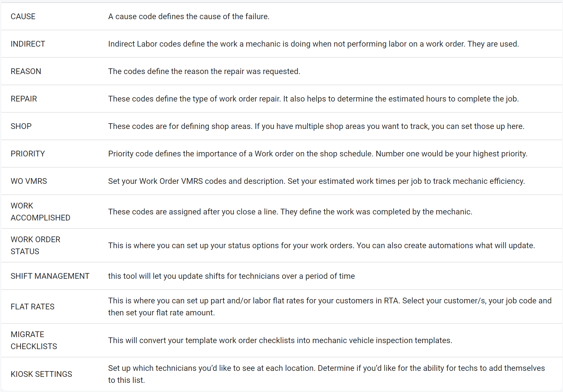This screenshot has width=563, height=392.
Task: Select the INDIRECT labor codes row
Action: 28,44
